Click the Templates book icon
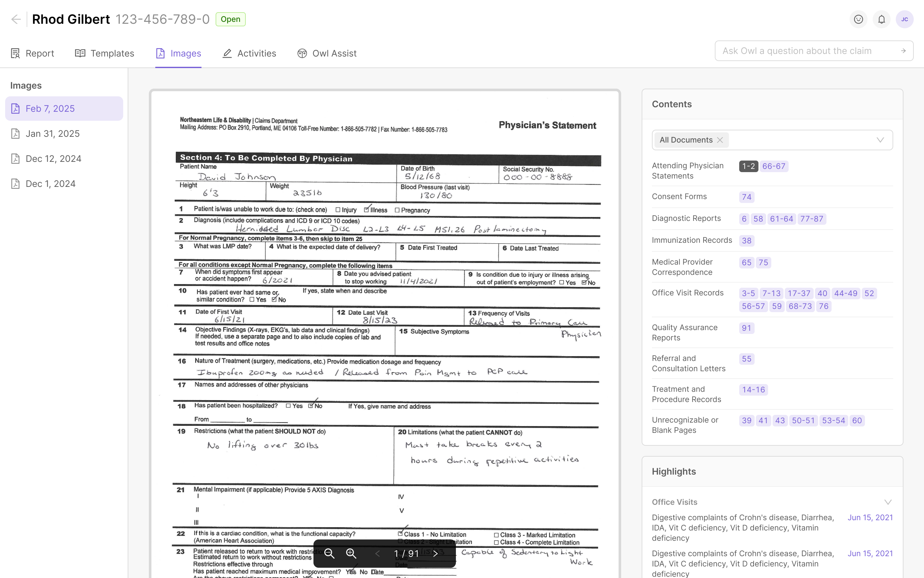This screenshot has width=924, height=578. coord(80,54)
